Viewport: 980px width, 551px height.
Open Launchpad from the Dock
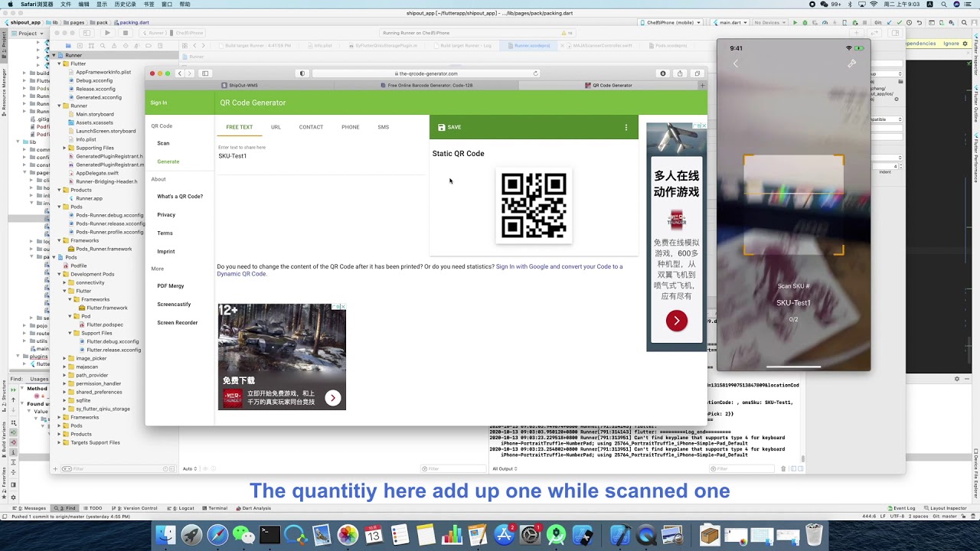[x=191, y=535]
